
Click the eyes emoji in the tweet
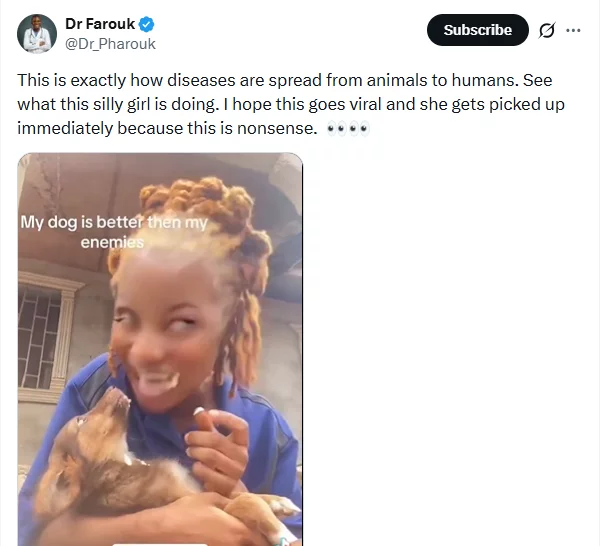coord(347,131)
